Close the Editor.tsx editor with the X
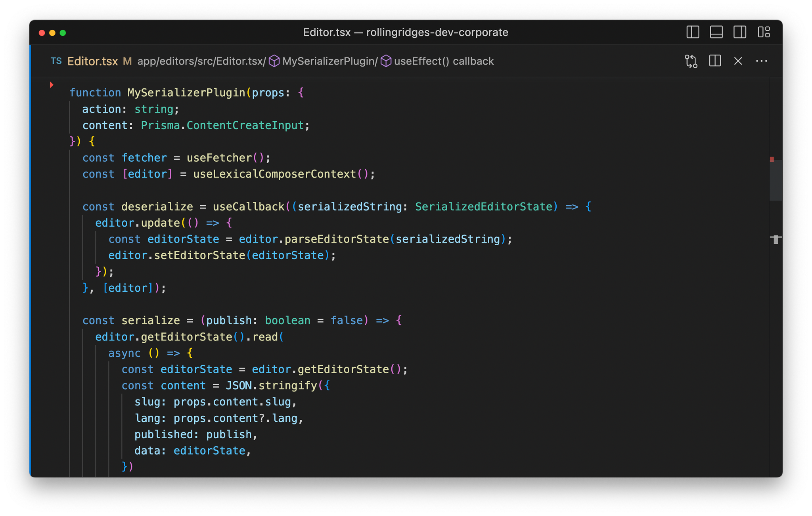Viewport: 812px width, 516px height. (738, 61)
